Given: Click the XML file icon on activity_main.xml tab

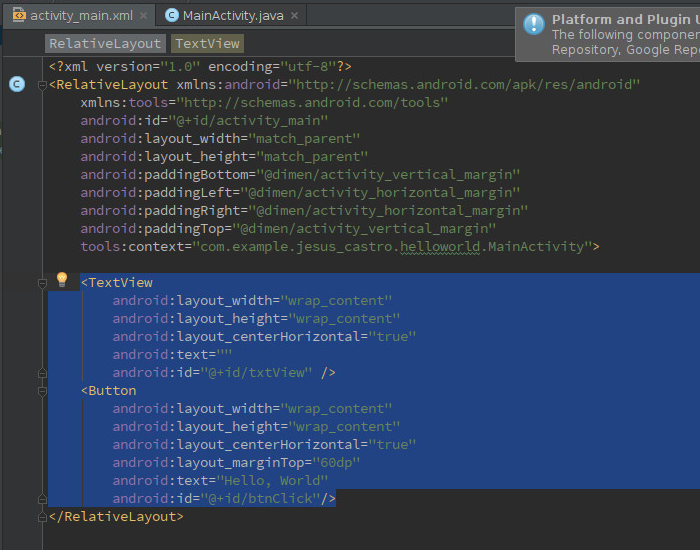Looking at the screenshot, I should (x=19, y=15).
